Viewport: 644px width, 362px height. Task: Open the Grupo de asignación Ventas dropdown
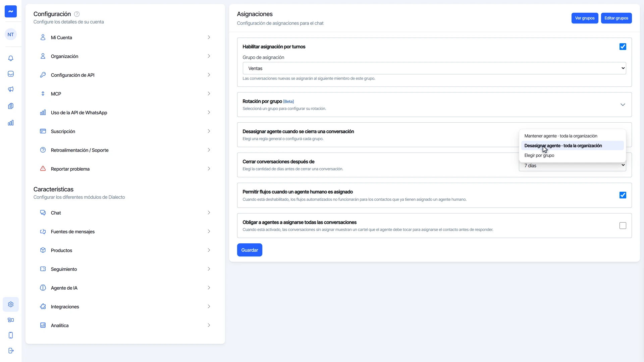tap(434, 68)
